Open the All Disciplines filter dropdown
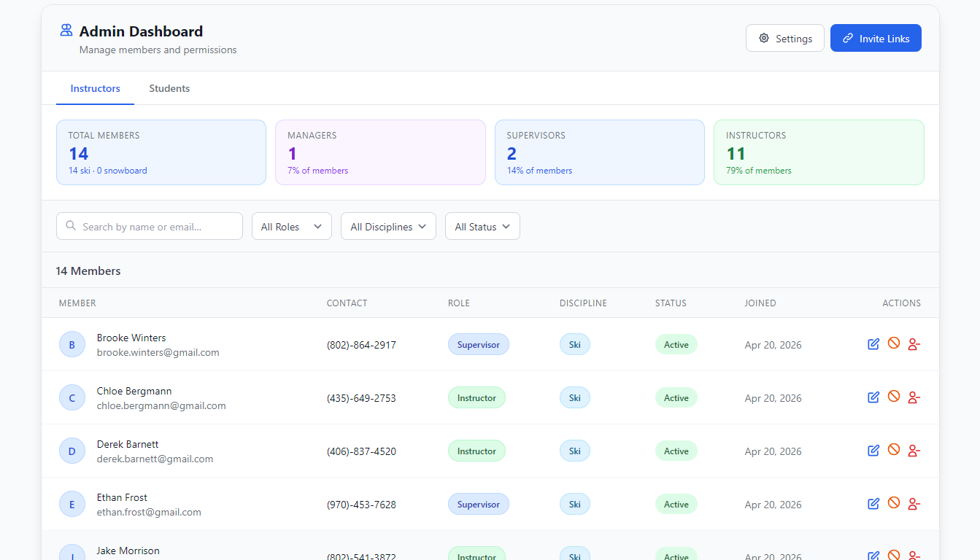 [x=388, y=226]
